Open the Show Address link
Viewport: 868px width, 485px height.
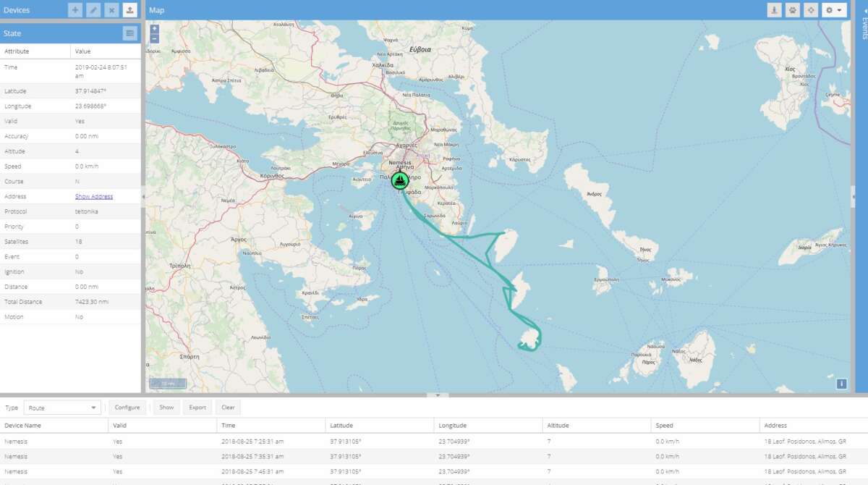[x=95, y=196]
